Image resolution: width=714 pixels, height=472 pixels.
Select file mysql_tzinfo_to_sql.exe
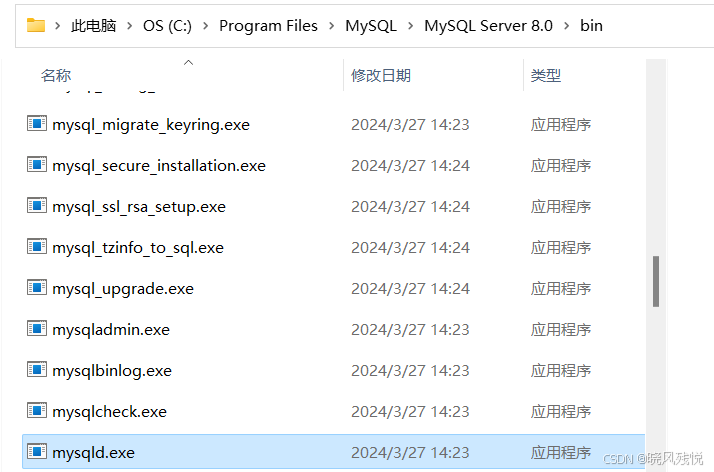[x=138, y=248]
